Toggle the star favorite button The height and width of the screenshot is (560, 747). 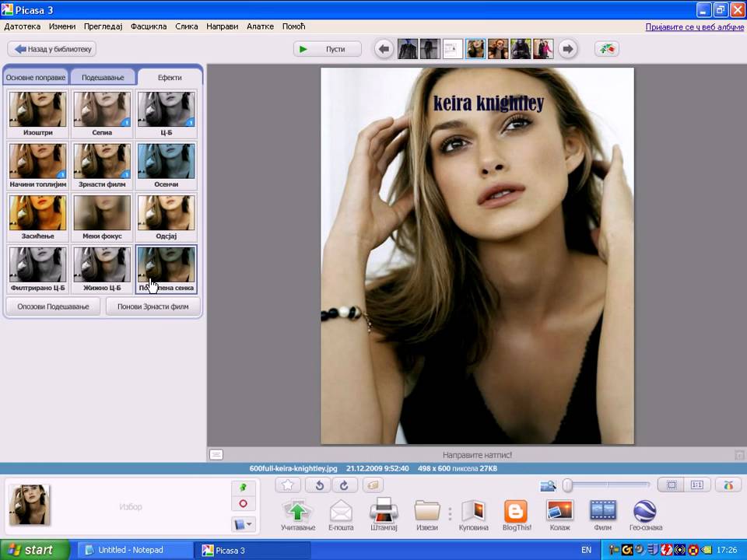[288, 485]
